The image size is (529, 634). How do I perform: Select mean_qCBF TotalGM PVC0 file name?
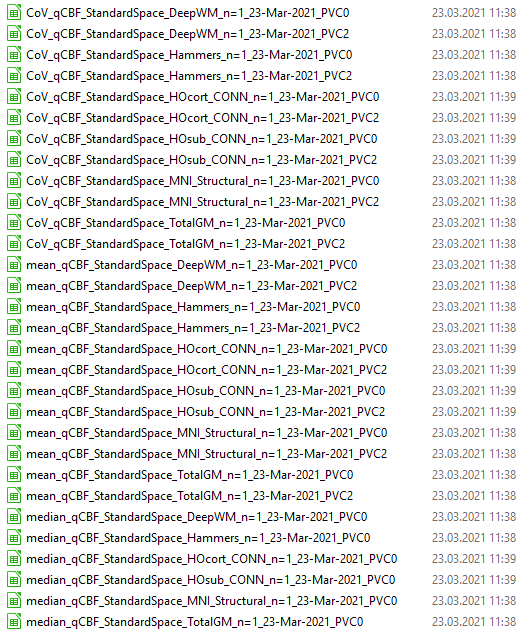pyautogui.click(x=190, y=475)
